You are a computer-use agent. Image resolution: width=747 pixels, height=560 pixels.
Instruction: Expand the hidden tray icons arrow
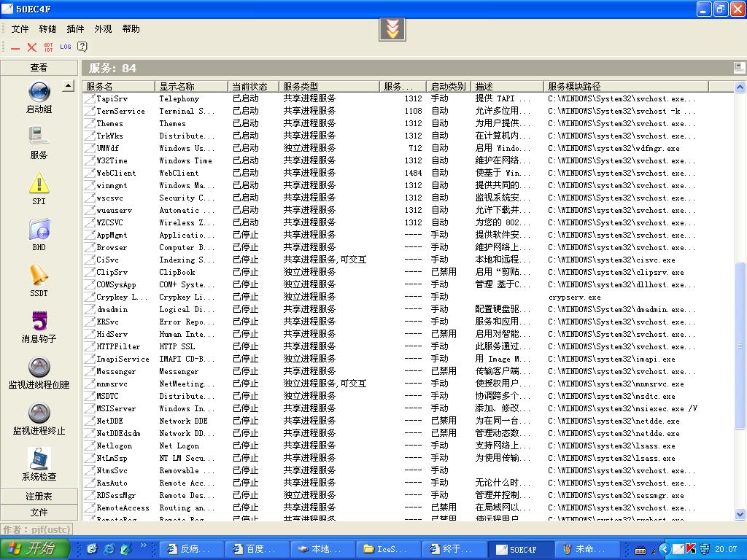665,549
